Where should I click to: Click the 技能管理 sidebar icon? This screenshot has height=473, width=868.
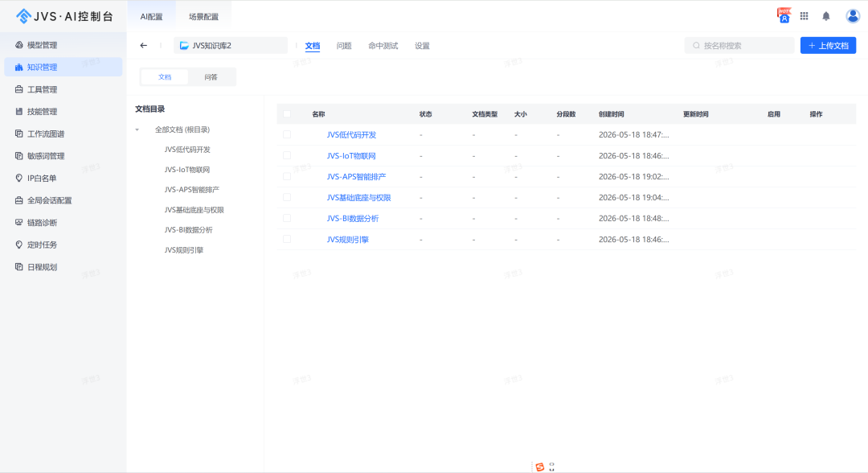coord(18,111)
